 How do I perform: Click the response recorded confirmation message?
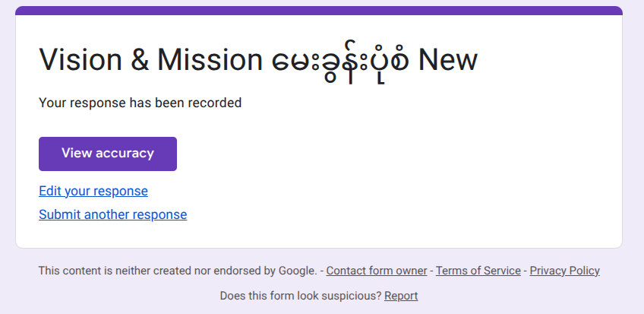pyautogui.click(x=140, y=103)
